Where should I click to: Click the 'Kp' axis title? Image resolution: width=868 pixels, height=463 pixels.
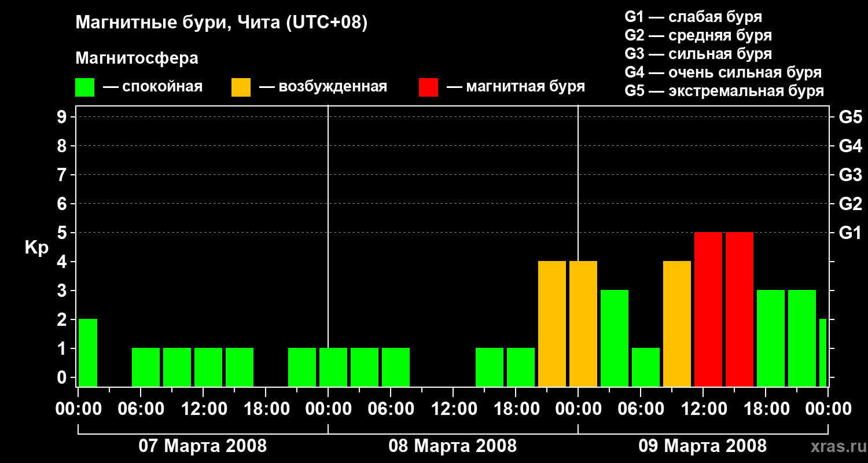36,248
